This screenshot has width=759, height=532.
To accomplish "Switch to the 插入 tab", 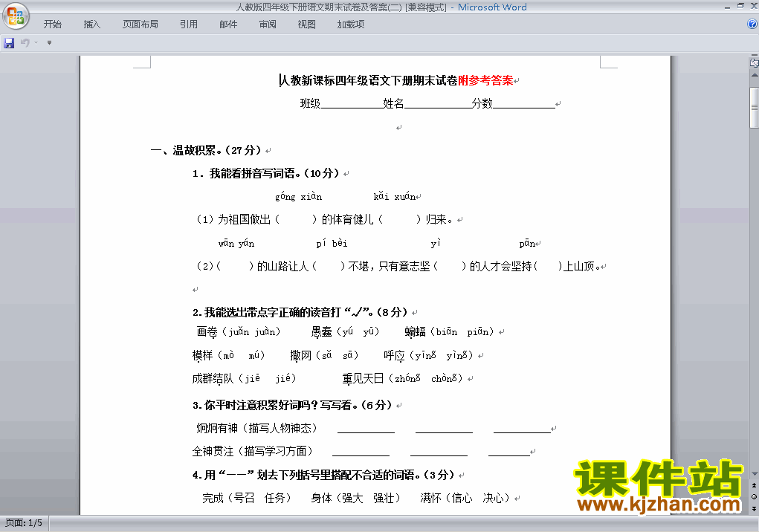I will (92, 25).
